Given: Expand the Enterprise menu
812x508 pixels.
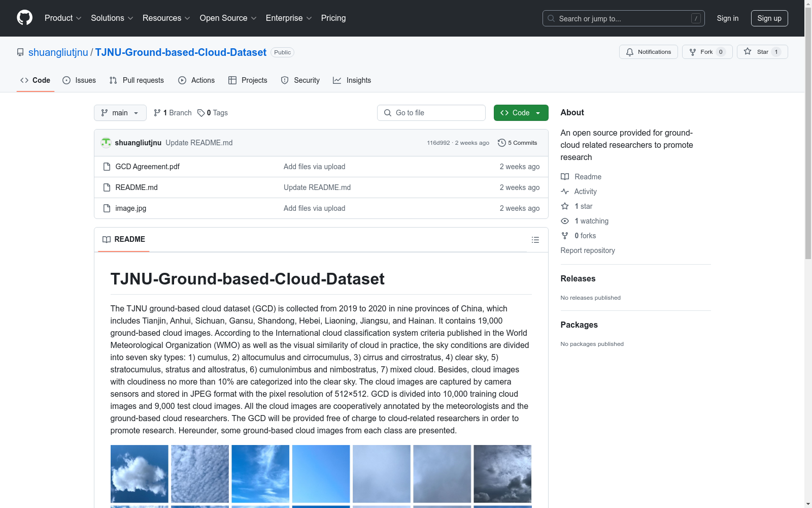Looking at the screenshot, I should [289, 18].
